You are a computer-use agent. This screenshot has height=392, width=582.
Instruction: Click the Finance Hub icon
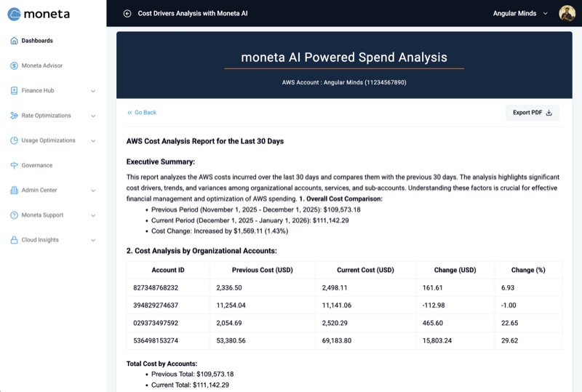coord(14,91)
